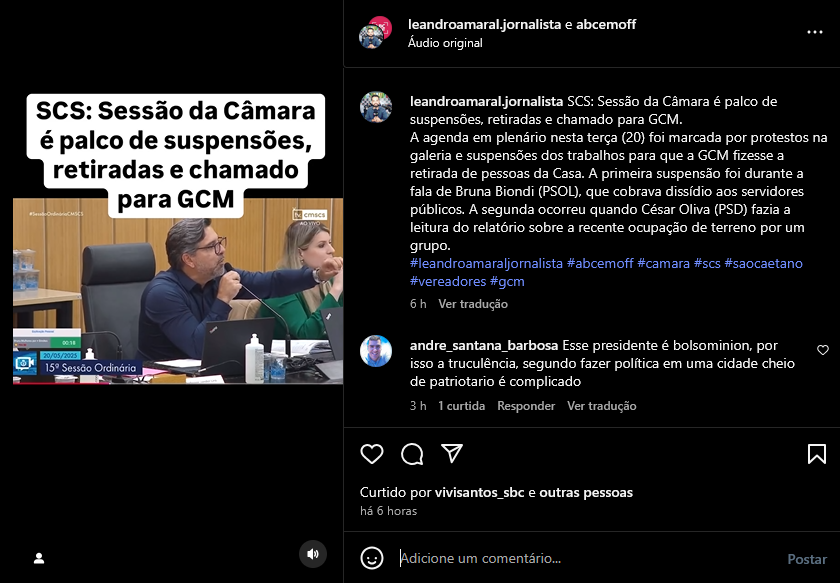Show tagged people on the video
Image resolution: width=840 pixels, height=583 pixels.
click(39, 558)
